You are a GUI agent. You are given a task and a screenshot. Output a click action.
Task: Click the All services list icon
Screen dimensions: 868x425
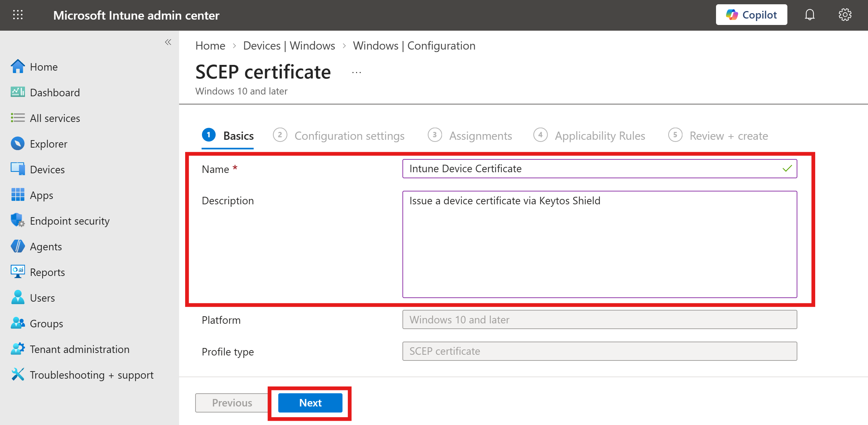click(x=17, y=118)
